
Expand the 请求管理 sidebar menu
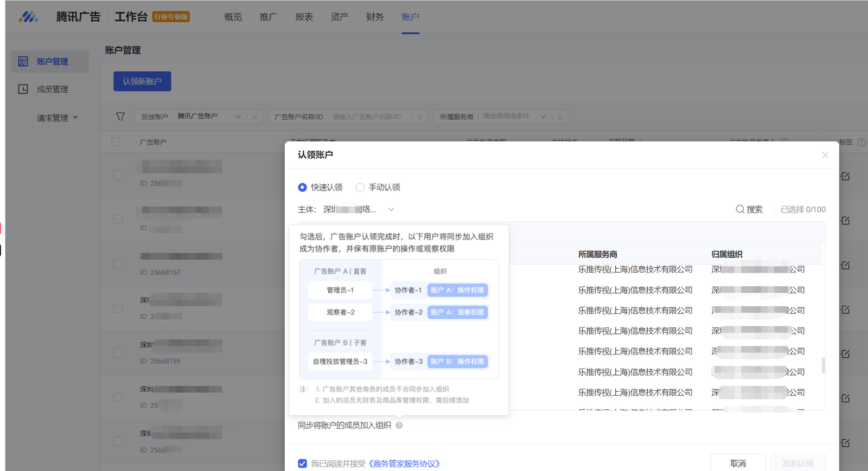pos(57,118)
